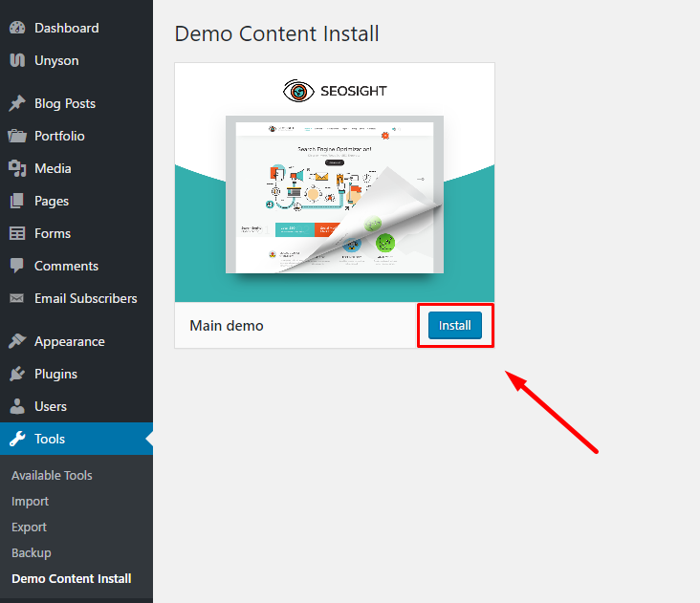Click the Pages document icon
The height and width of the screenshot is (603, 700).
(x=17, y=201)
